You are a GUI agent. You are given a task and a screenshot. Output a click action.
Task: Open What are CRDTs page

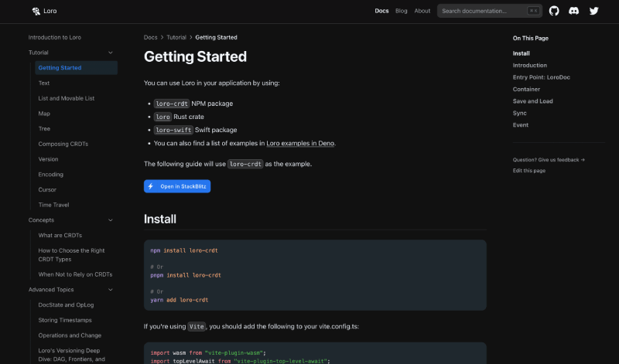pyautogui.click(x=60, y=236)
